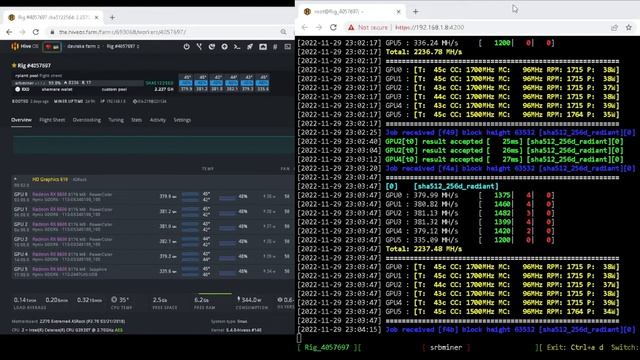Select the GPU 0 Radeon RX row
The image size is (640, 360).
click(153, 197)
